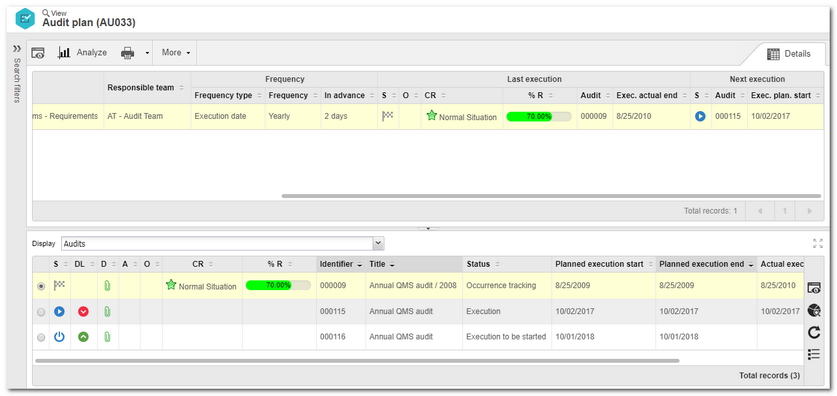
Task: Click the red overdue deadline icon
Action: click(x=83, y=311)
